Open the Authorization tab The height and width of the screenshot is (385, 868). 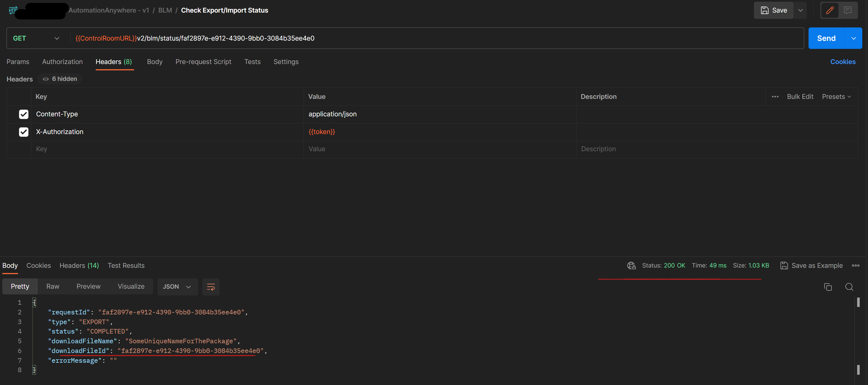point(62,62)
